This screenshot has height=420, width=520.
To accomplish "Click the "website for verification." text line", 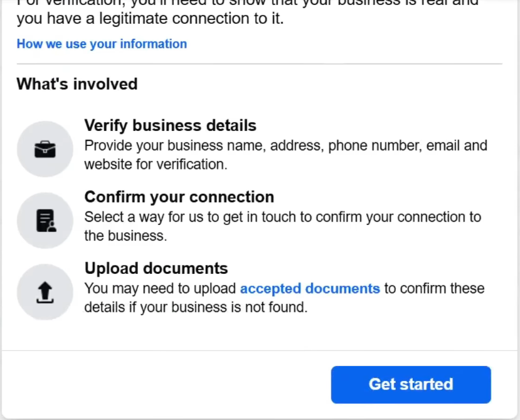I will point(155,164).
